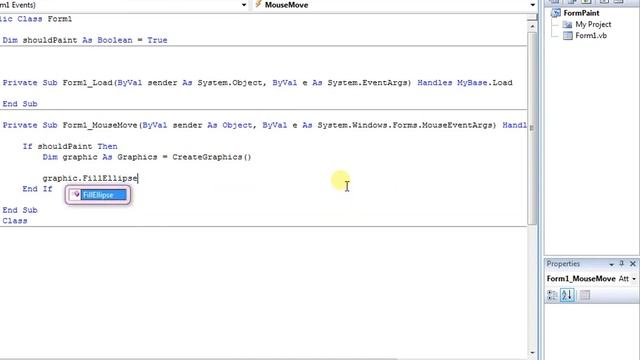Click the code editor scroll up arrow
This screenshot has height=360, width=640.
click(x=532, y=27)
